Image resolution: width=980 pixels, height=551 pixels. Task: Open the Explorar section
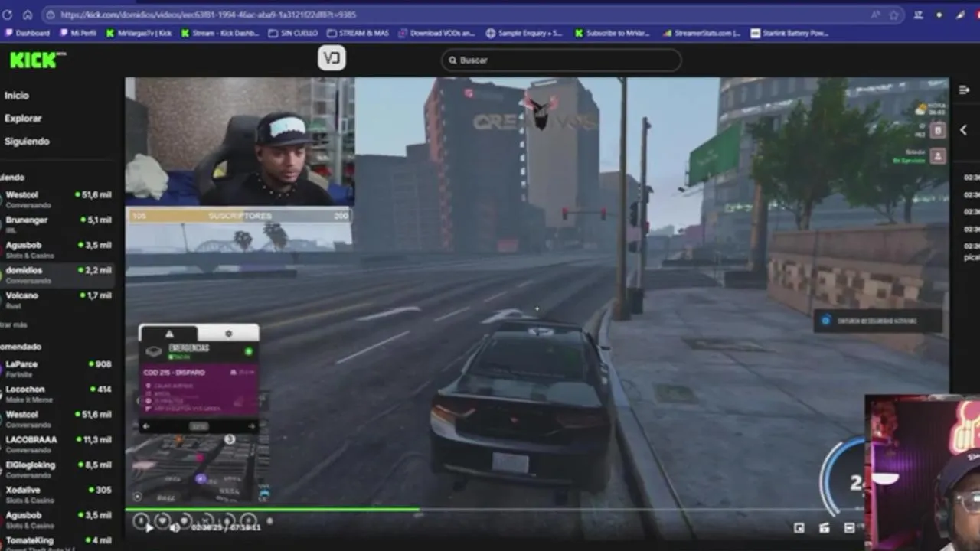(23, 119)
